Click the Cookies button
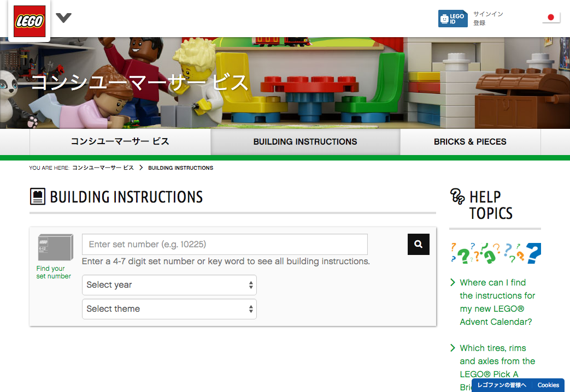 pyautogui.click(x=548, y=385)
